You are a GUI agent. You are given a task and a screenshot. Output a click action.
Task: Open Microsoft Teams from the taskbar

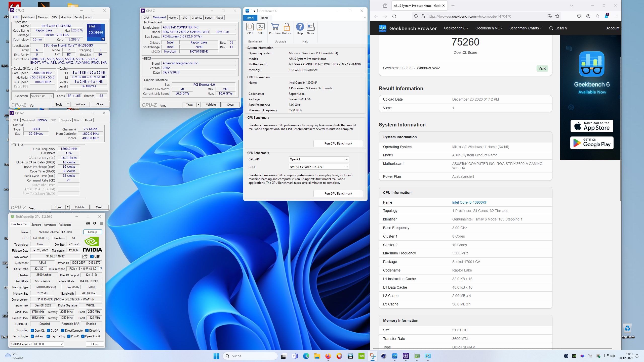[295, 356]
